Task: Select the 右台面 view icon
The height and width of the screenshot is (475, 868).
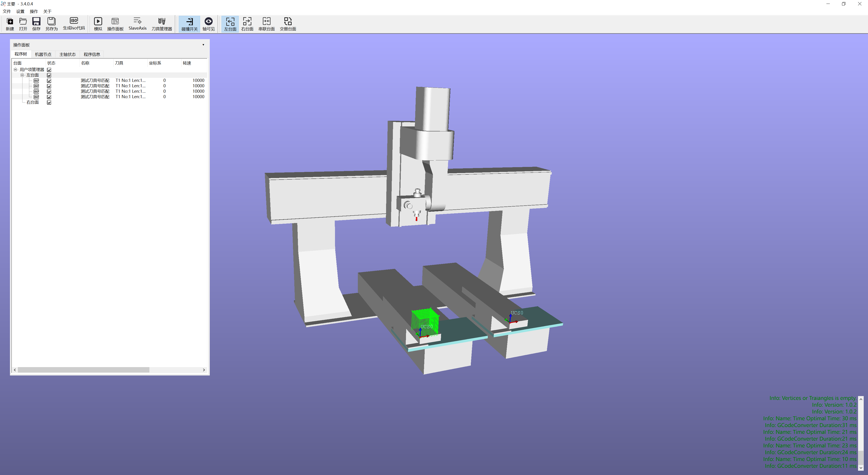Action: click(x=247, y=24)
